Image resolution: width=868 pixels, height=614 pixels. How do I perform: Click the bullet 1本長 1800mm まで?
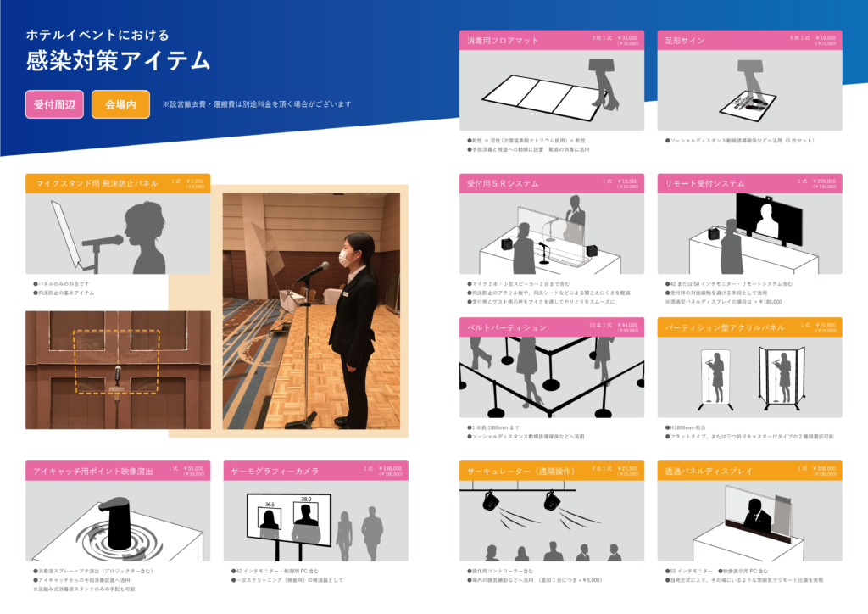click(493, 427)
